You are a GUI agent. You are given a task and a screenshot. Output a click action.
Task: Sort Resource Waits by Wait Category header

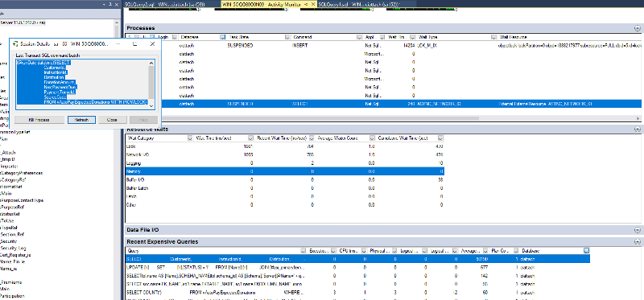point(140,138)
